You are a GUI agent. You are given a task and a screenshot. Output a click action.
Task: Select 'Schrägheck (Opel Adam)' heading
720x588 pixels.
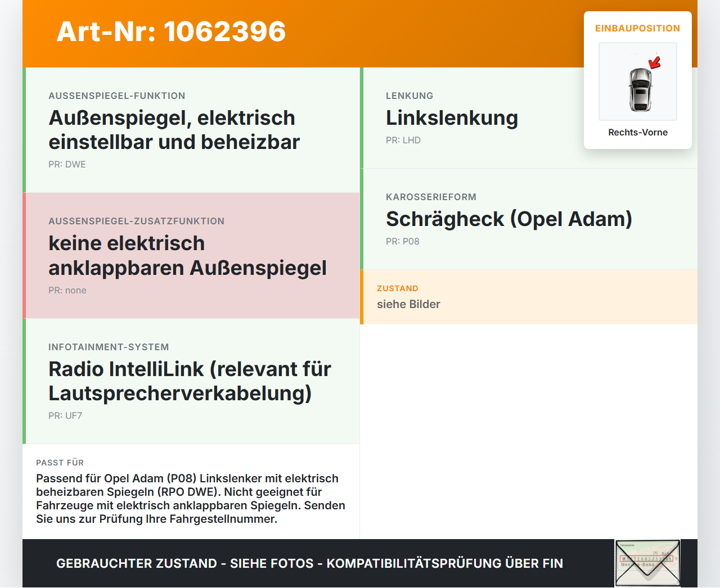tap(509, 219)
